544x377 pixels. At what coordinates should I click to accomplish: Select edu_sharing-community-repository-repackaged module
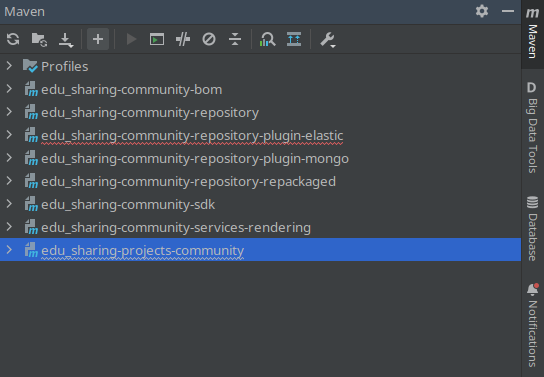click(x=260, y=181)
